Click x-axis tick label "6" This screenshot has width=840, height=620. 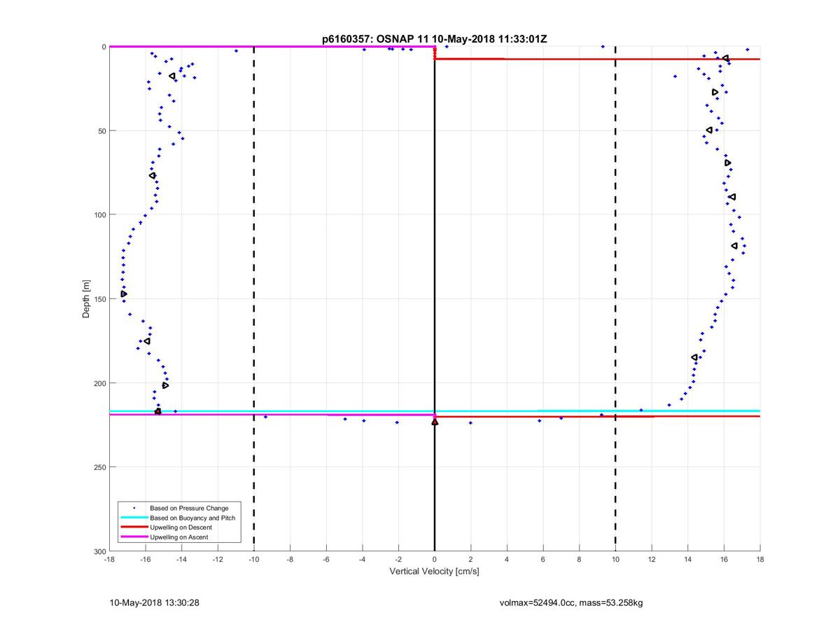[543, 560]
